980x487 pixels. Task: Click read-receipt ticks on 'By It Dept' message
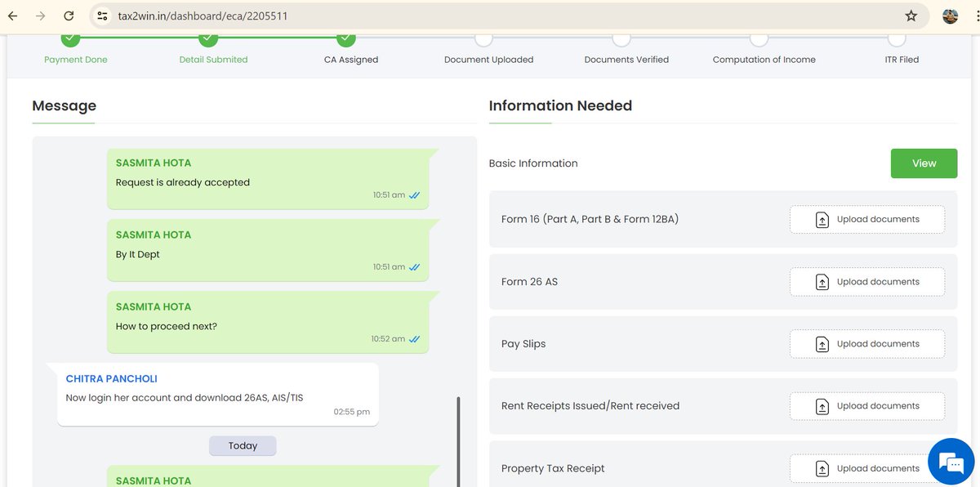(x=414, y=267)
